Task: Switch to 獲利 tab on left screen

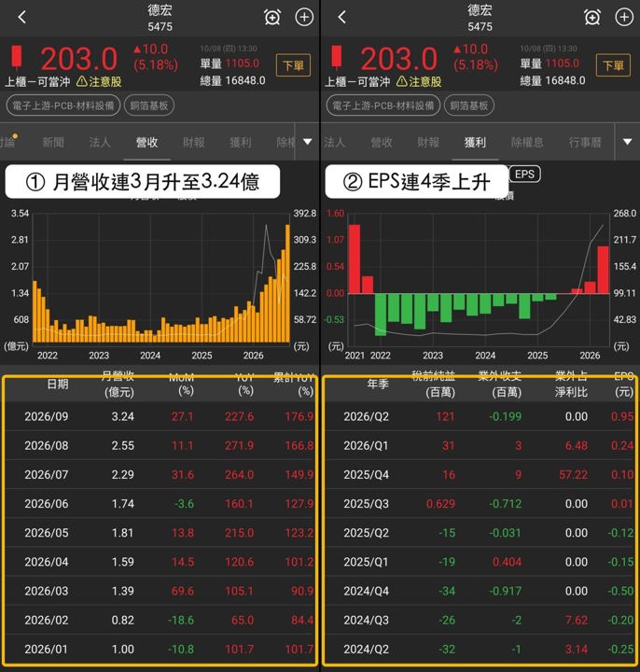Action: (x=241, y=142)
